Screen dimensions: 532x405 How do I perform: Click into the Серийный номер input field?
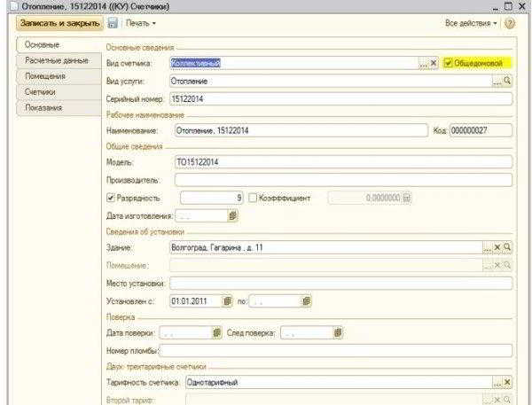(x=340, y=99)
